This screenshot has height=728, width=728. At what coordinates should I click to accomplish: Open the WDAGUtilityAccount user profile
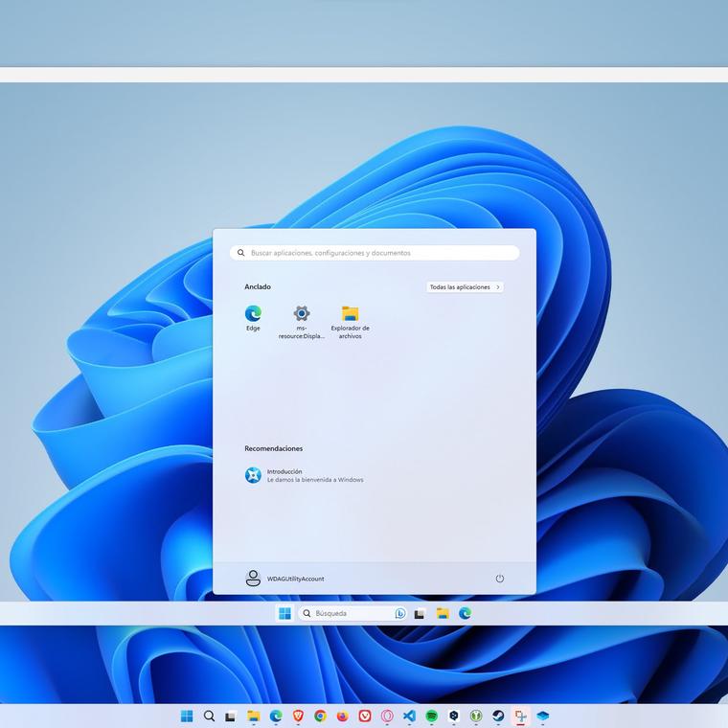(284, 579)
